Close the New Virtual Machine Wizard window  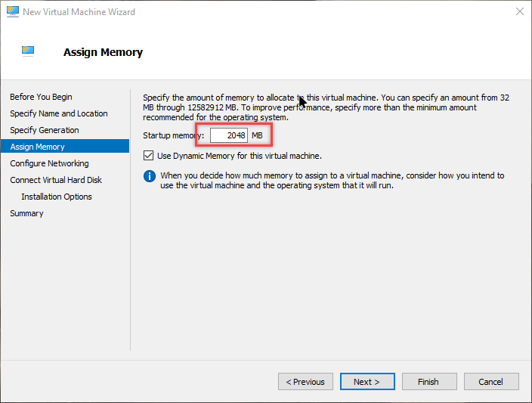pos(519,12)
